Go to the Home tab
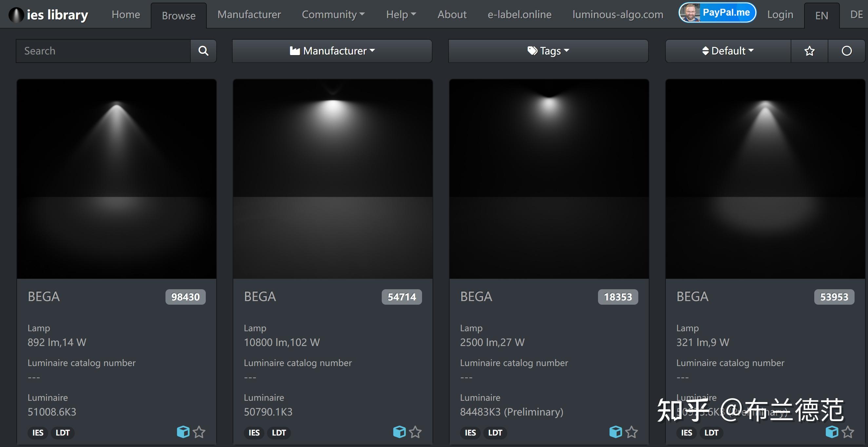Image resolution: width=868 pixels, height=447 pixels. (126, 14)
